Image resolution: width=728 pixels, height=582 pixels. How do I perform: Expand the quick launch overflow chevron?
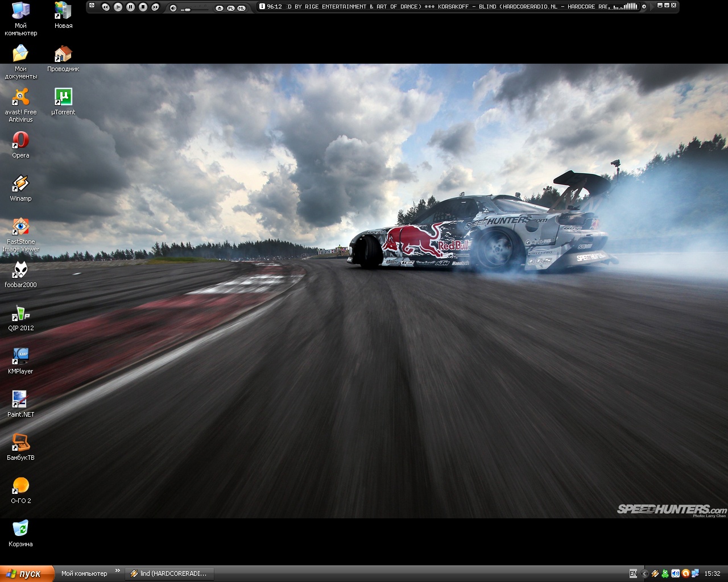118,571
